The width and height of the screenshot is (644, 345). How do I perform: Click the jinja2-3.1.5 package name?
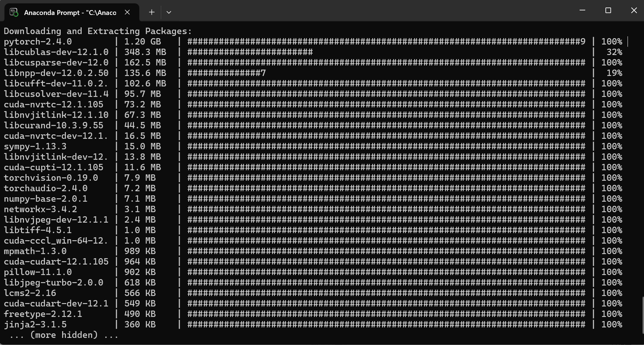coord(35,324)
